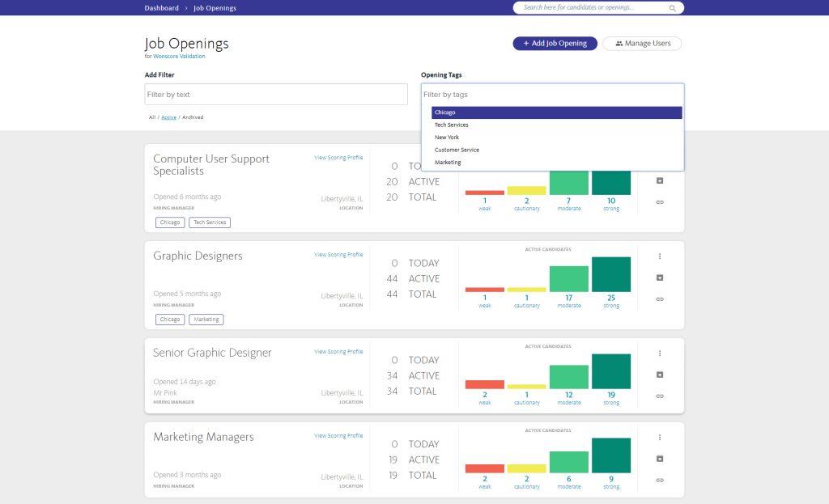829x504 pixels.
Task: Click link icon on Computer User Support card
Action: [660, 202]
